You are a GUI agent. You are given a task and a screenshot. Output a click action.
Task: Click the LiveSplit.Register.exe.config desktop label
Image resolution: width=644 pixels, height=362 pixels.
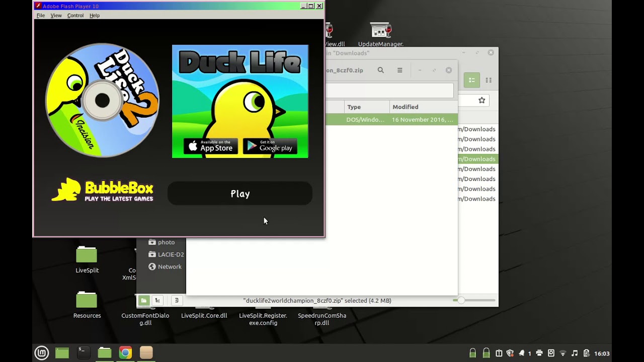pos(263,319)
